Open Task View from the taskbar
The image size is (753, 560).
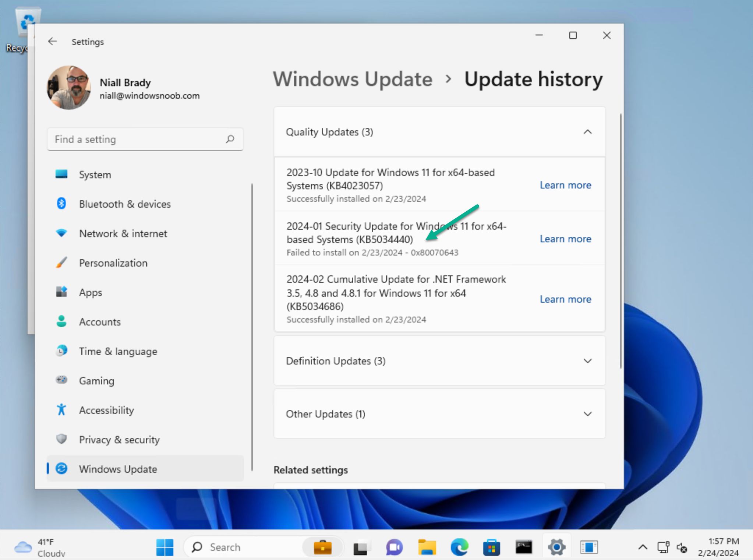click(361, 547)
